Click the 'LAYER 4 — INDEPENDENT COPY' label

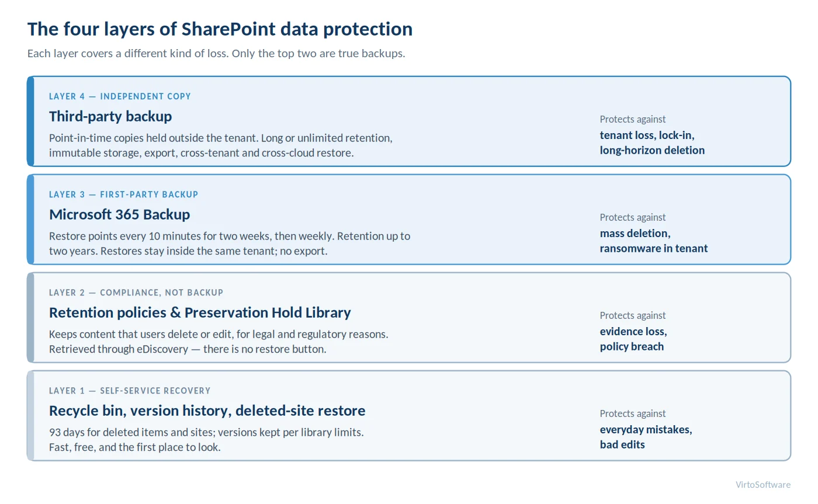(x=120, y=96)
